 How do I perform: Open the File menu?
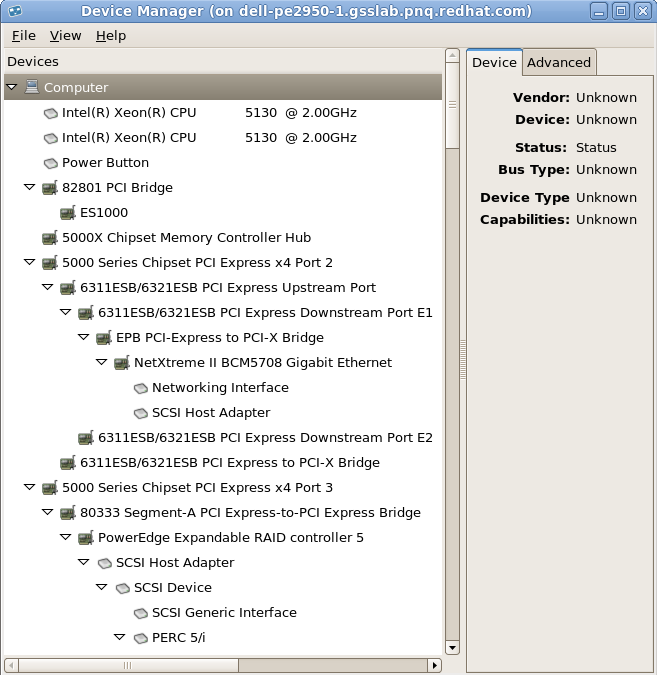[24, 36]
